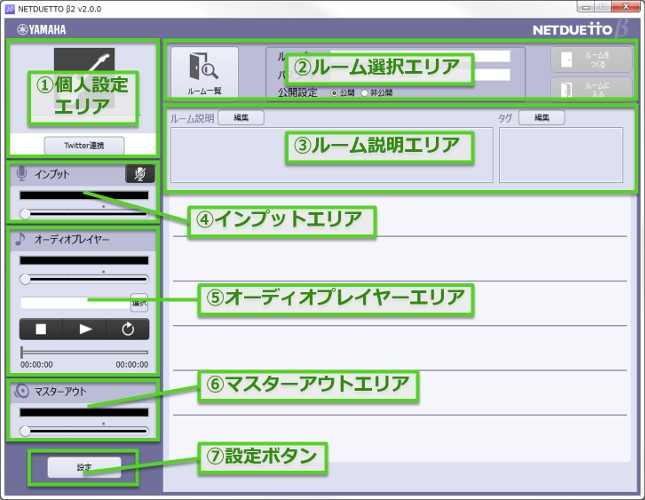
Task: Click the audio file name field
Action: click(75, 303)
